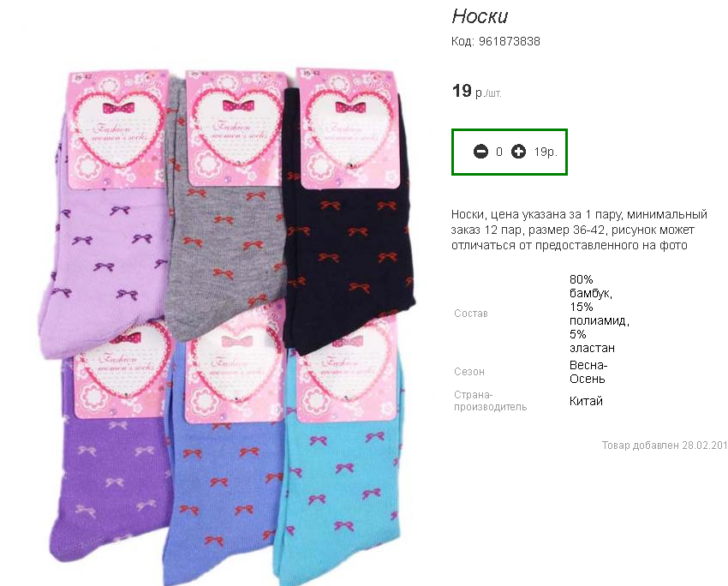Click the Весна-Осень season value
The height and width of the screenshot is (586, 728).
tap(588, 372)
